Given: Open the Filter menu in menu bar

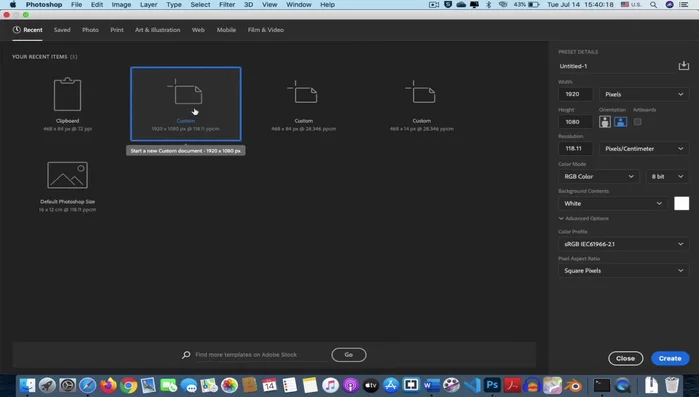Looking at the screenshot, I should (x=227, y=4).
